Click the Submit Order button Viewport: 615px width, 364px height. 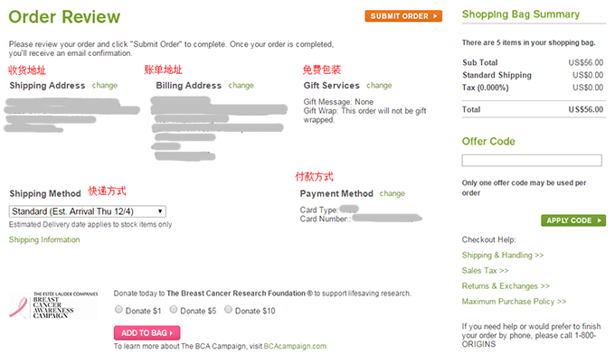point(403,16)
